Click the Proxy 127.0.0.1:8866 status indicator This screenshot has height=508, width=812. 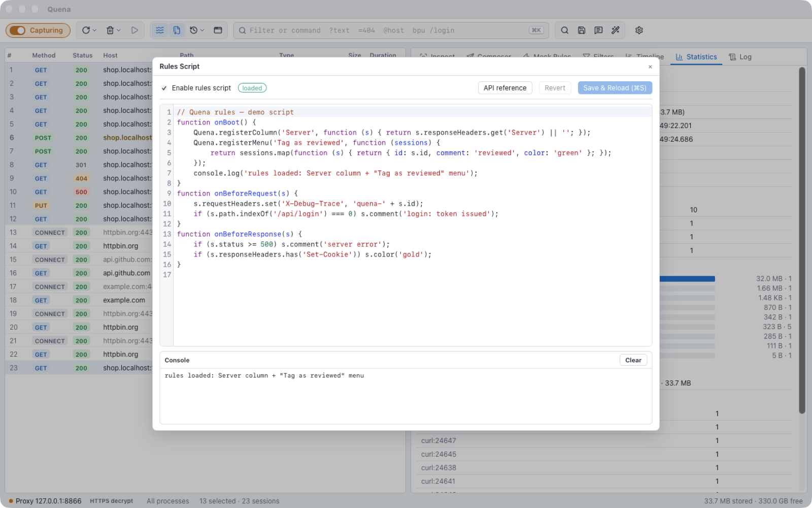45,501
